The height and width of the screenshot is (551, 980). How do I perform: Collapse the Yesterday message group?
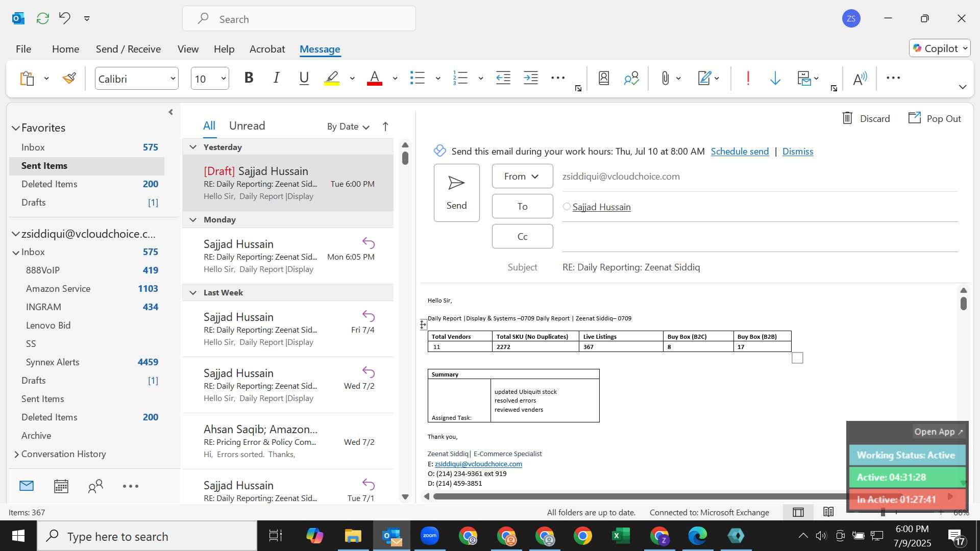(x=193, y=147)
